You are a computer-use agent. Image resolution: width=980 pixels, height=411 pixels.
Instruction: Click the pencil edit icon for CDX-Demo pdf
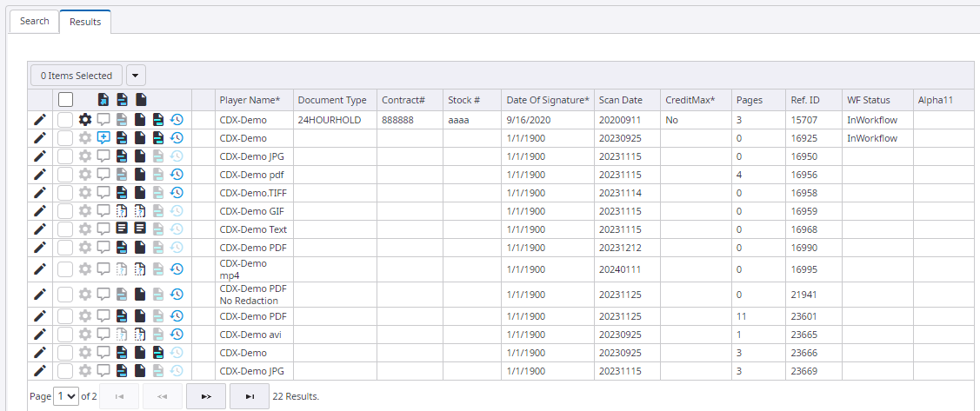[39, 175]
